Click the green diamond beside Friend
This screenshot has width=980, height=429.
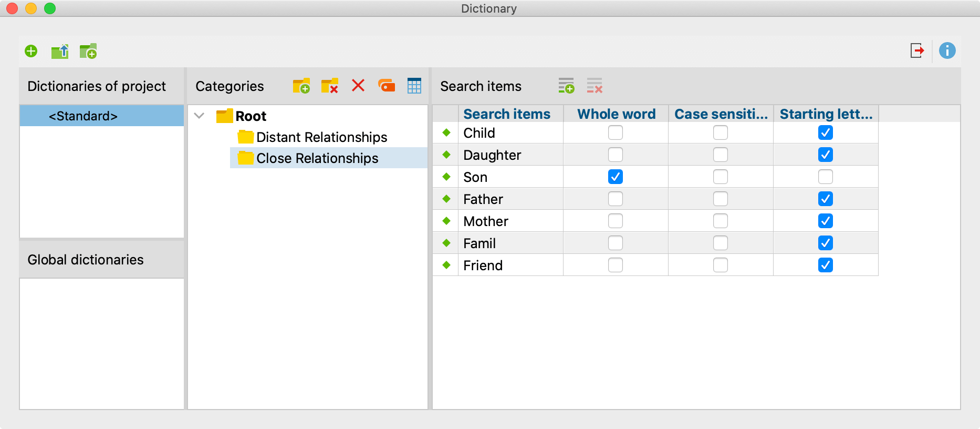click(446, 265)
